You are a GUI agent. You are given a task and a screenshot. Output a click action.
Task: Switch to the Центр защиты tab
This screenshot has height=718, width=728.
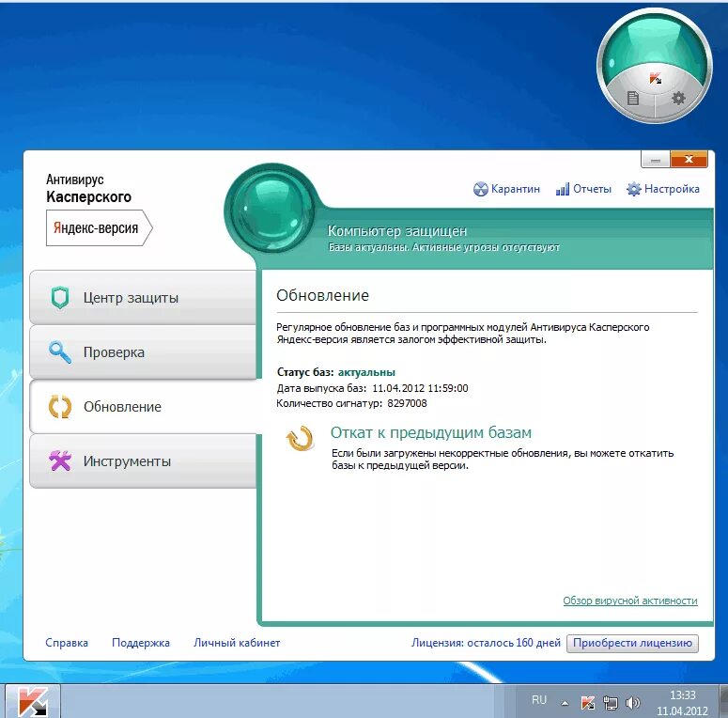143,297
